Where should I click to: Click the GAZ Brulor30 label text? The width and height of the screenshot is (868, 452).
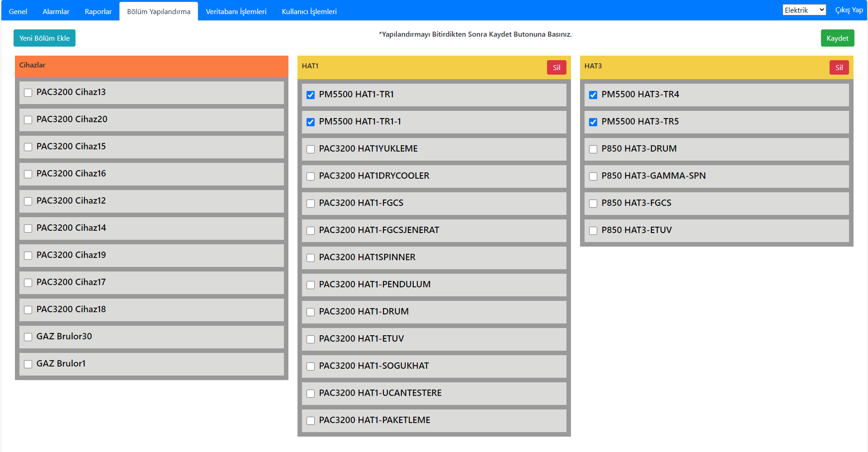64,337
